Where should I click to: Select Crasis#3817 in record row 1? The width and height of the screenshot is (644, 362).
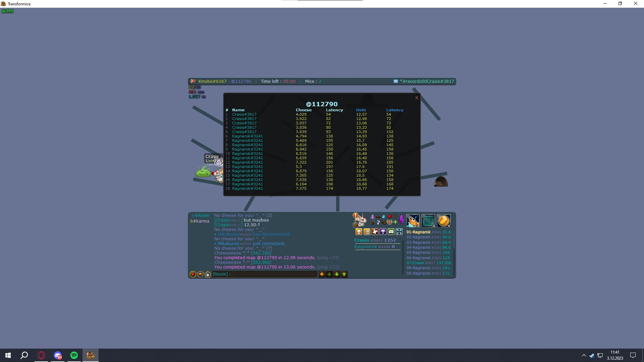pyautogui.click(x=244, y=114)
